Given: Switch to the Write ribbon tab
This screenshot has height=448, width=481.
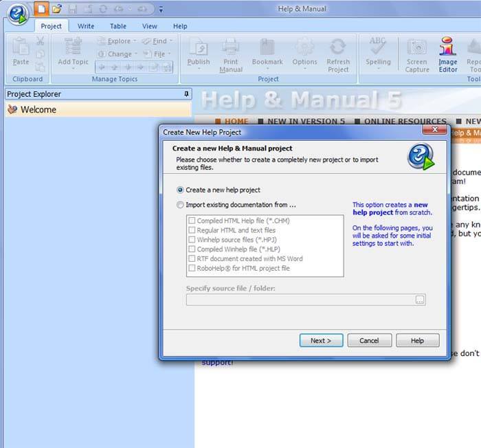Looking at the screenshot, I should click(86, 26).
